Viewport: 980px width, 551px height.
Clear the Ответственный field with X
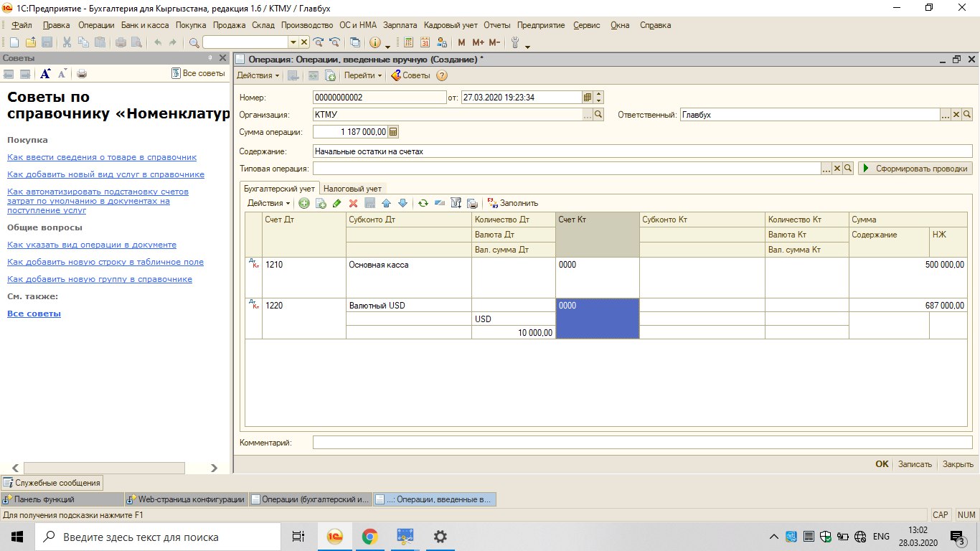tap(956, 115)
